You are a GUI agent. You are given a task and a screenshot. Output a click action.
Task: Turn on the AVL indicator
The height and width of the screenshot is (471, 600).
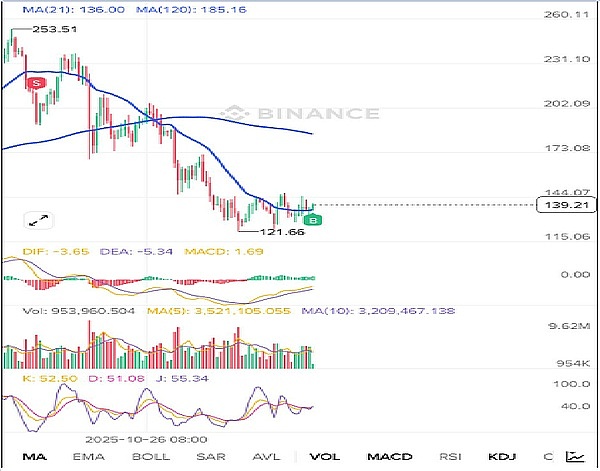pyautogui.click(x=267, y=456)
